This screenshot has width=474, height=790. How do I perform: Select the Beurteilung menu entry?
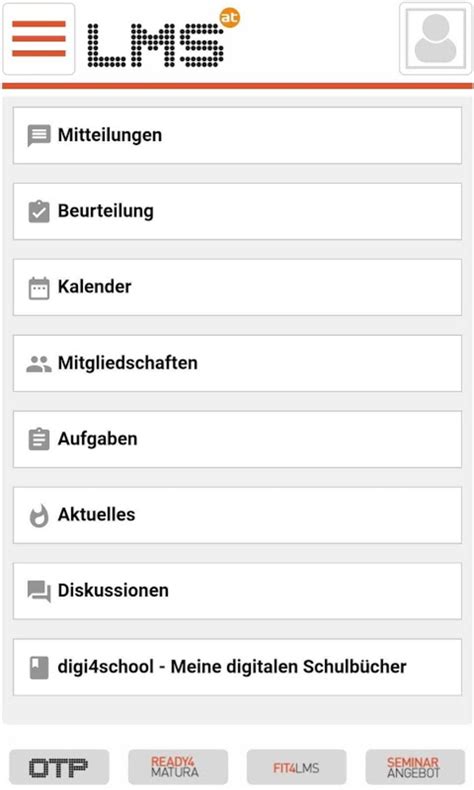237,212
